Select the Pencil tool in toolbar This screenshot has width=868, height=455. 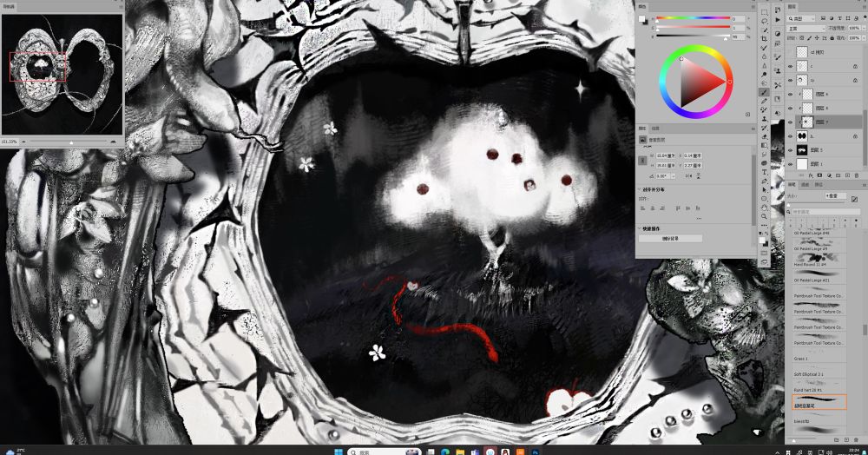tap(764, 101)
